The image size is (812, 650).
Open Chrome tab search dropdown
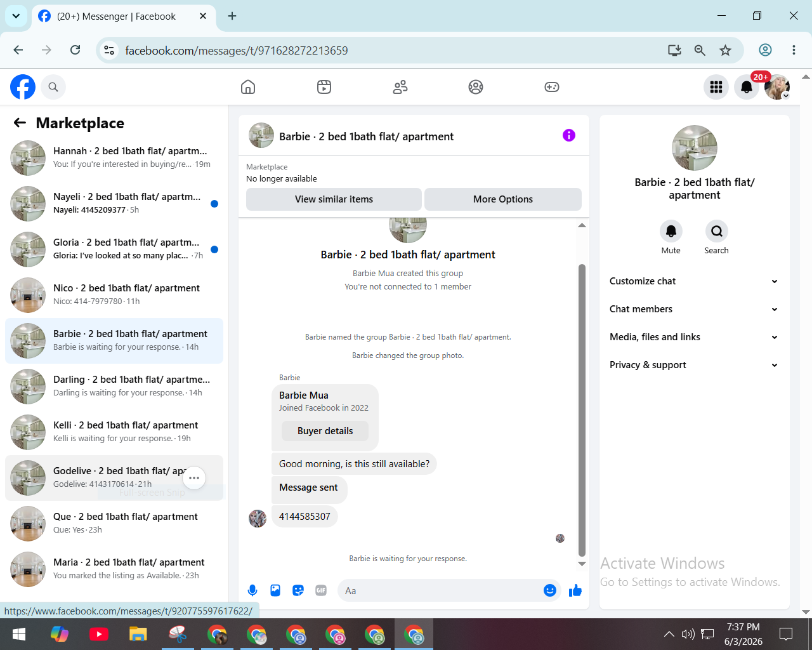(x=16, y=16)
